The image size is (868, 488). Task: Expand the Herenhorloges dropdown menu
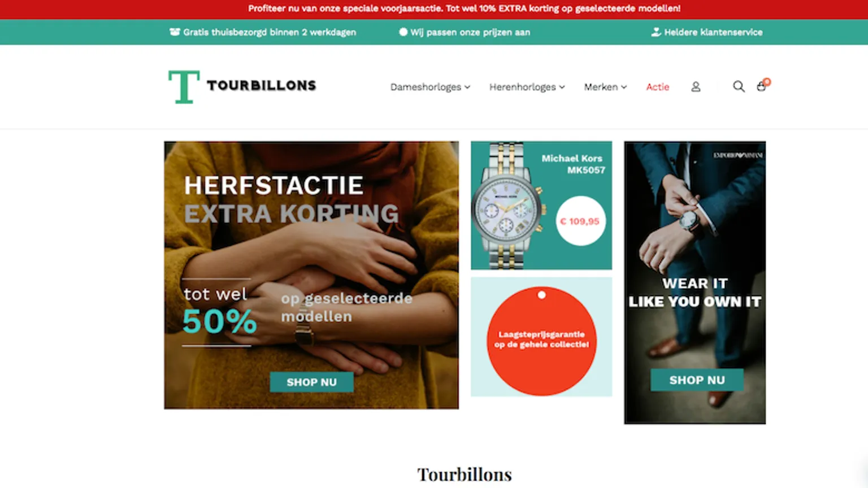pos(527,87)
